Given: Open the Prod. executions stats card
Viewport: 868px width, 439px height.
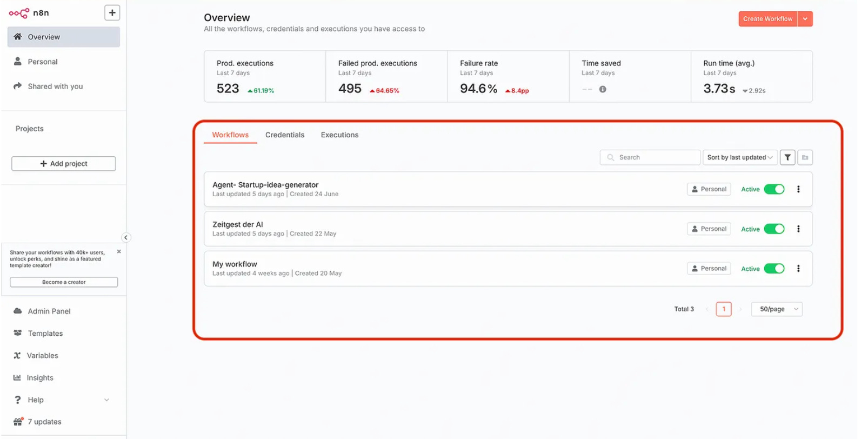Looking at the screenshot, I should [x=265, y=76].
